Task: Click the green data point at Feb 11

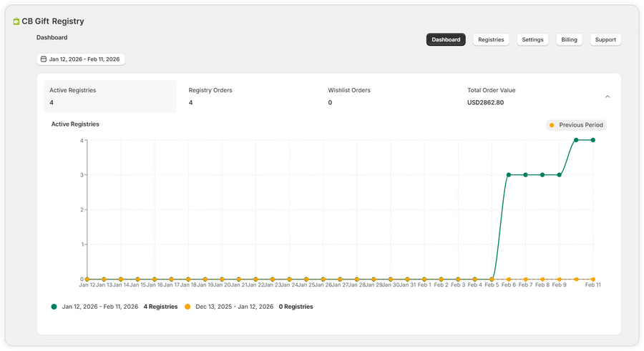Action: (x=592, y=140)
